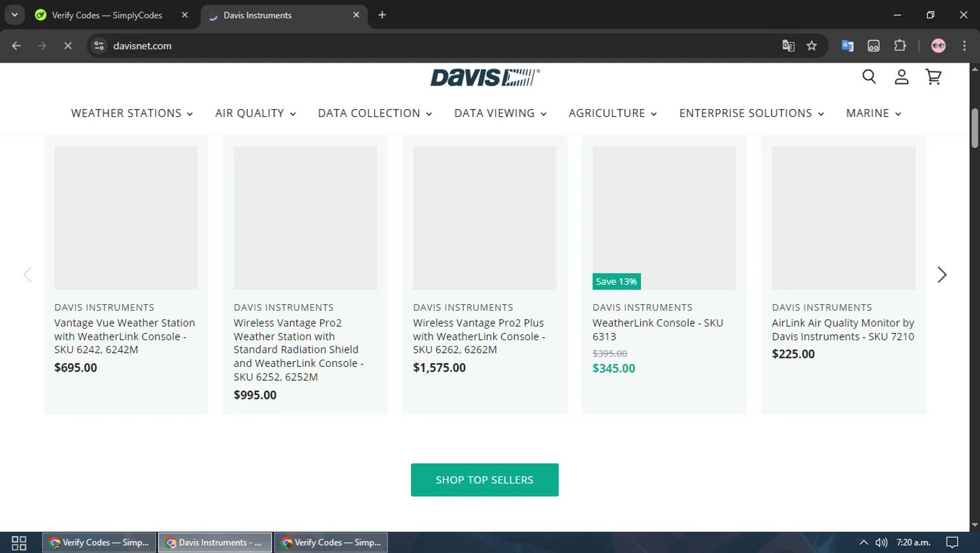This screenshot has width=980, height=553.
Task: Open the taskbar clock showing 7:20 a.m.
Action: pos(913,543)
